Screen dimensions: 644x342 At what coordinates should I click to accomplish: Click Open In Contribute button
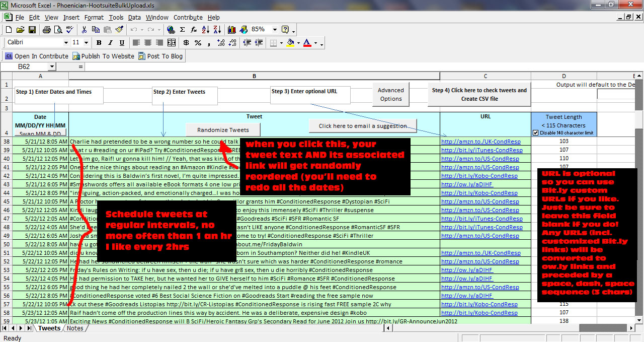click(x=36, y=56)
